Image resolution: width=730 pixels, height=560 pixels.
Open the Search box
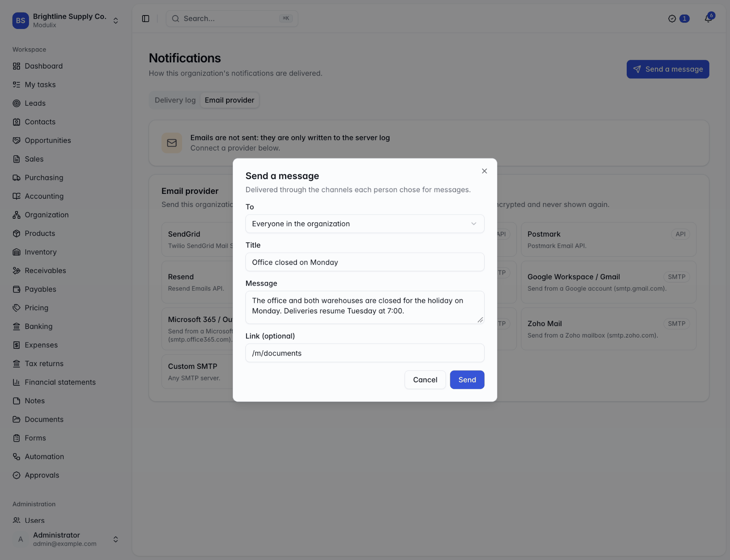click(x=232, y=18)
